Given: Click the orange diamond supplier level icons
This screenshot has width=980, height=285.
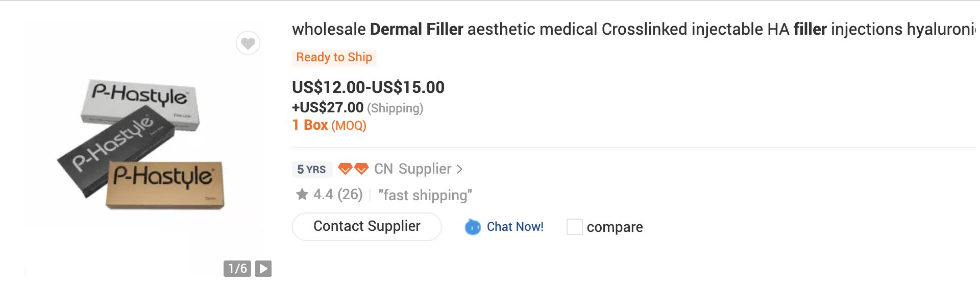Looking at the screenshot, I should click(x=353, y=169).
